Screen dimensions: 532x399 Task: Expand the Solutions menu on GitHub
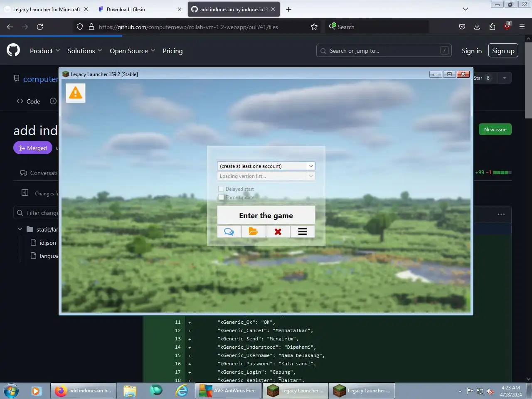85,51
